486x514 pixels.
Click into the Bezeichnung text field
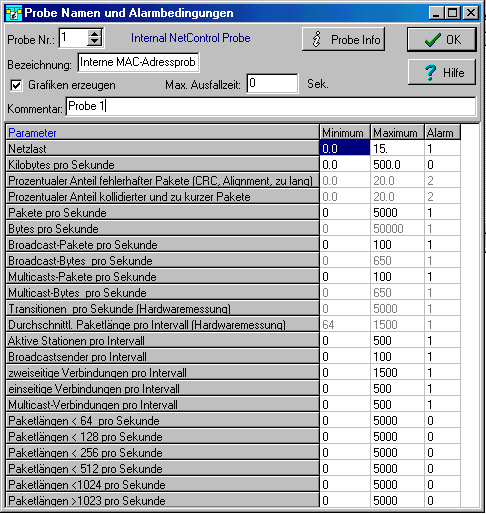tap(138, 62)
